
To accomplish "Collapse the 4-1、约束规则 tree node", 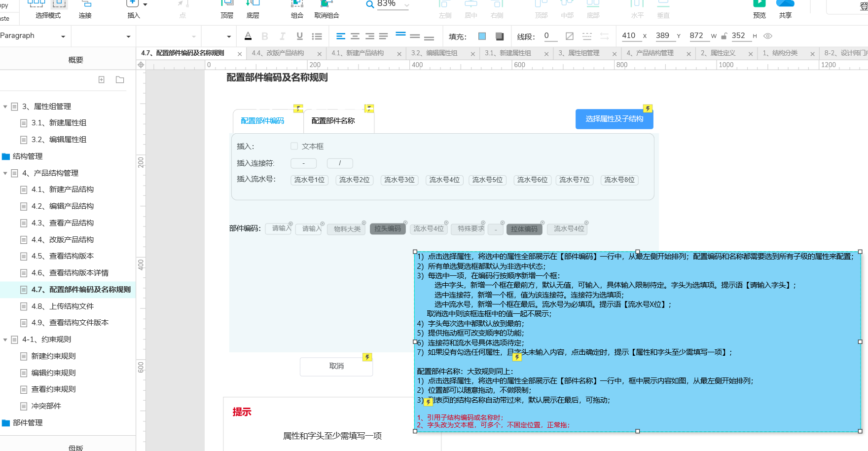I will coord(5,339).
